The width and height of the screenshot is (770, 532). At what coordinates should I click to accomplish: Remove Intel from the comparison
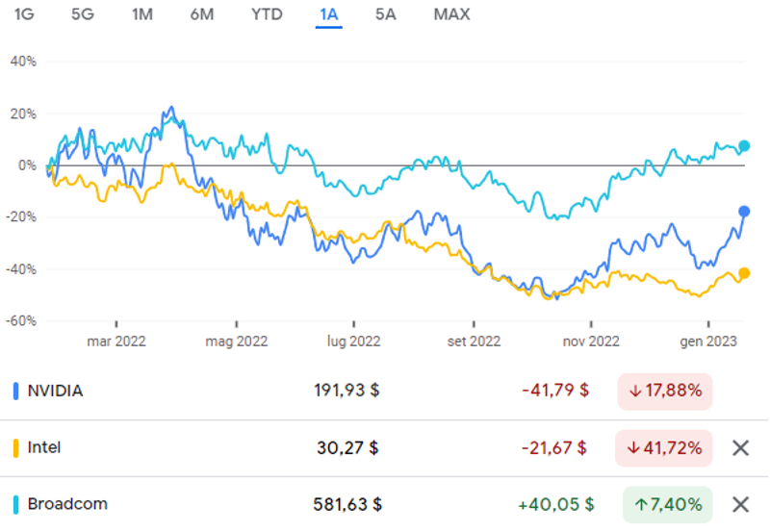coord(740,447)
